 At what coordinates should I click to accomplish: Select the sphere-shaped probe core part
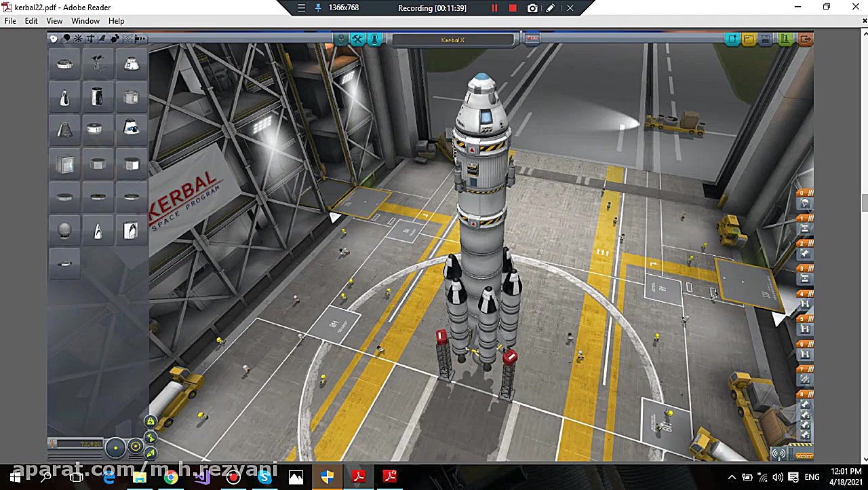(64, 231)
